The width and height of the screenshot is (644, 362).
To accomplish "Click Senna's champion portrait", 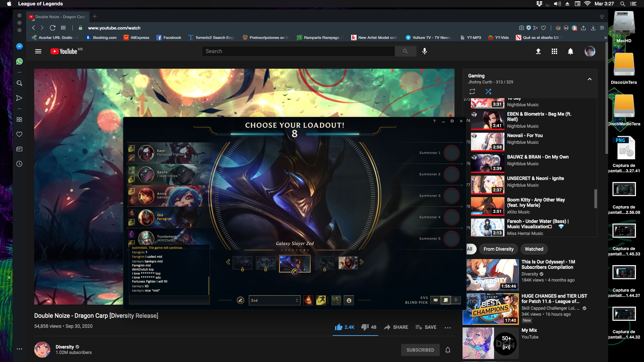I will tap(146, 175).
